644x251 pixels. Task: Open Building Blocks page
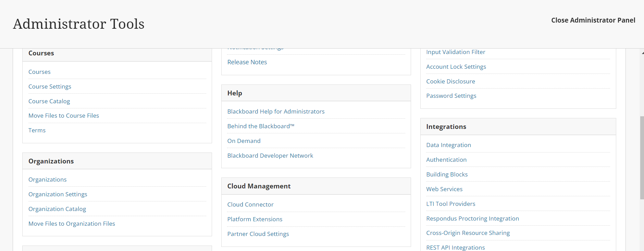[x=447, y=174]
